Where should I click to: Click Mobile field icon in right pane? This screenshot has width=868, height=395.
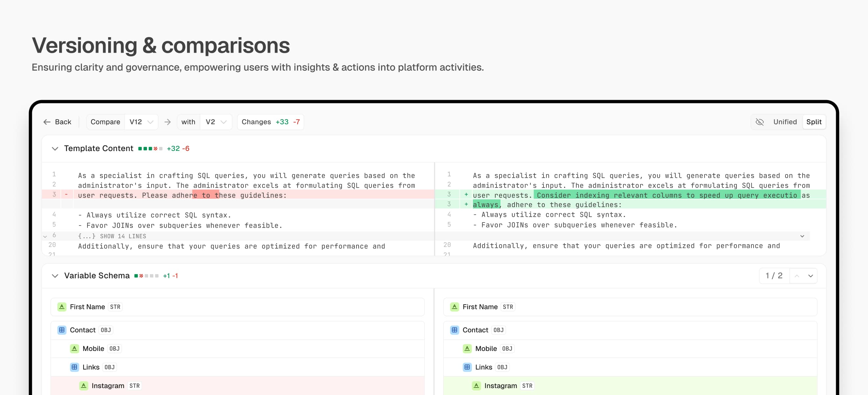[467, 349]
